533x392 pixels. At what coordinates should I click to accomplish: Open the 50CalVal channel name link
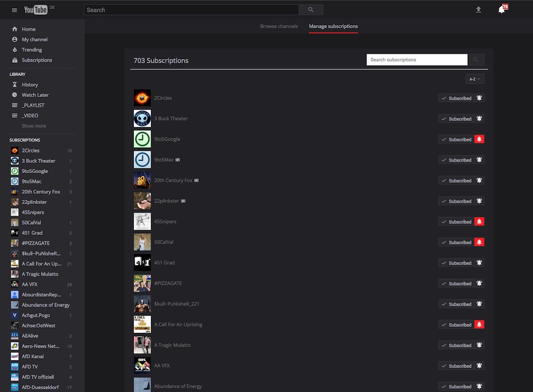164,242
